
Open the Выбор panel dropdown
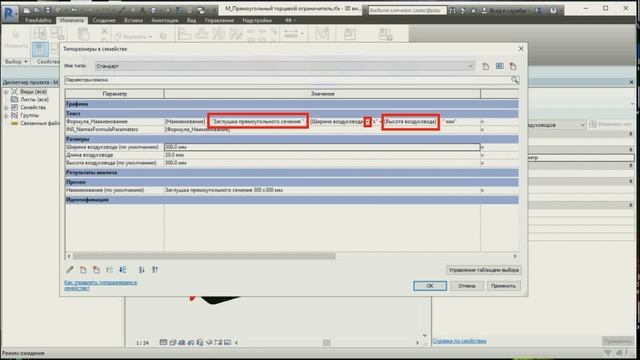click(x=16, y=62)
